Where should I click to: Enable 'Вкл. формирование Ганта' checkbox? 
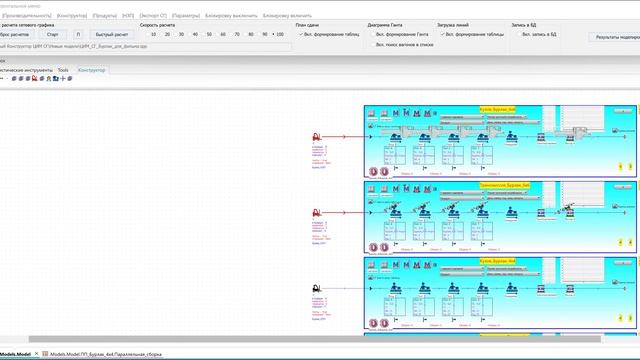(400, 35)
